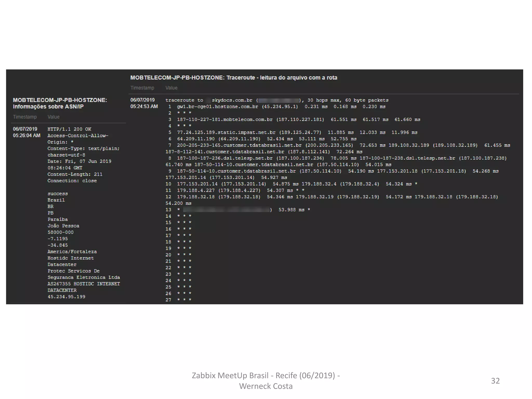Click the '* * *' result on hop 2
The height and width of the screenshot is (399, 532).
point(184,113)
